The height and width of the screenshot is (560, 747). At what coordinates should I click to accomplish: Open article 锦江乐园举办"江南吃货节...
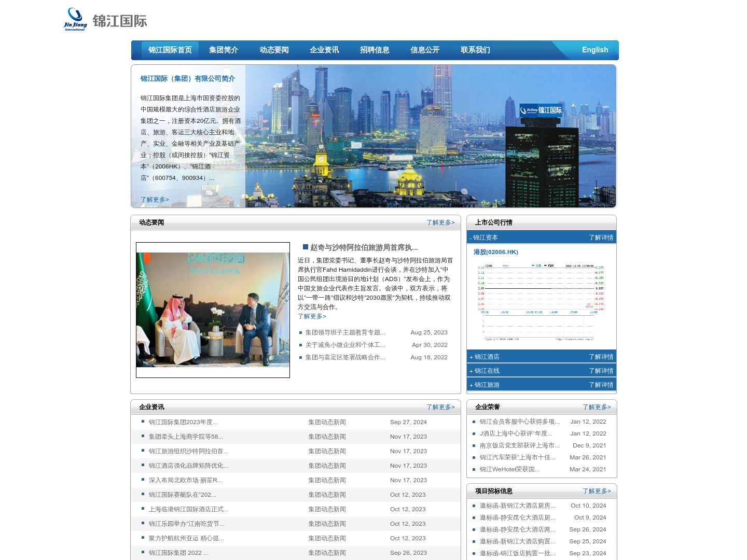tap(186, 524)
